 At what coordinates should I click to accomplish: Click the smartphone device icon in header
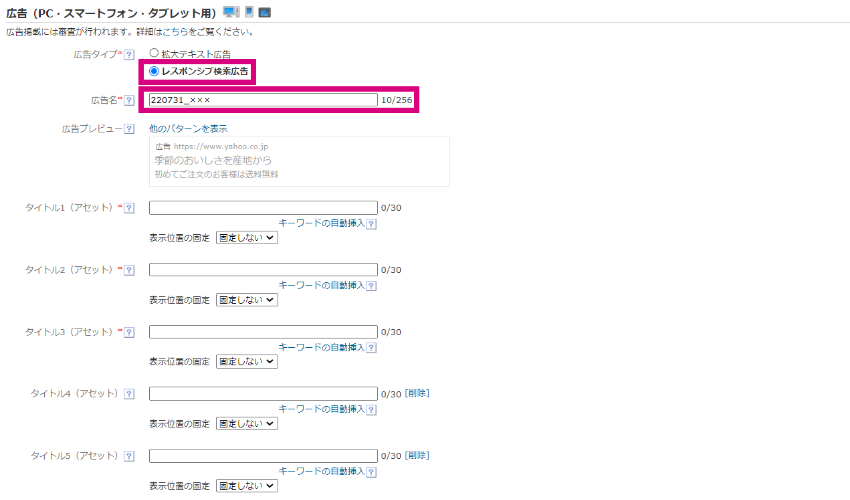coord(249,12)
